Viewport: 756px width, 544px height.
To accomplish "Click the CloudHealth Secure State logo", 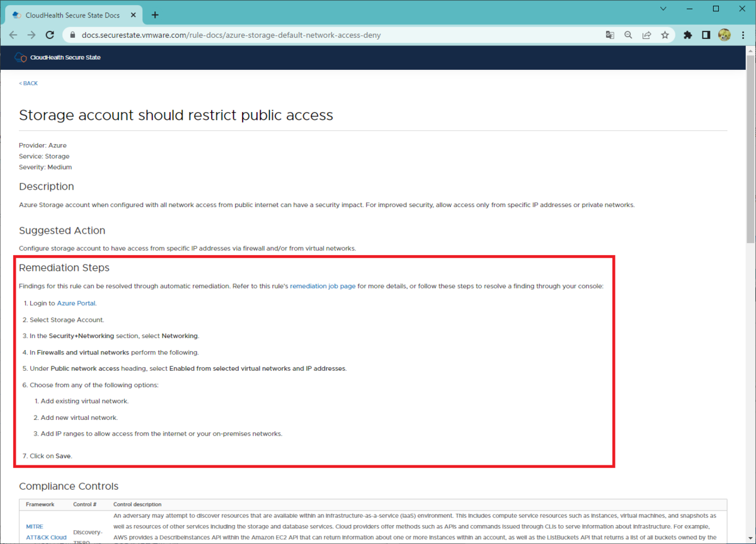I will (57, 57).
